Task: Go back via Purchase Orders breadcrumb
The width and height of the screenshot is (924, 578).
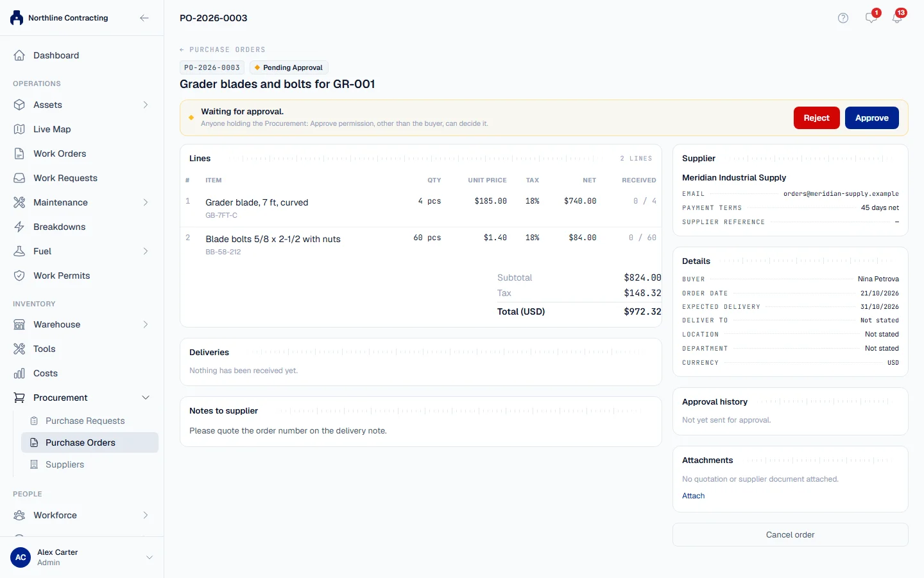Action: point(223,49)
